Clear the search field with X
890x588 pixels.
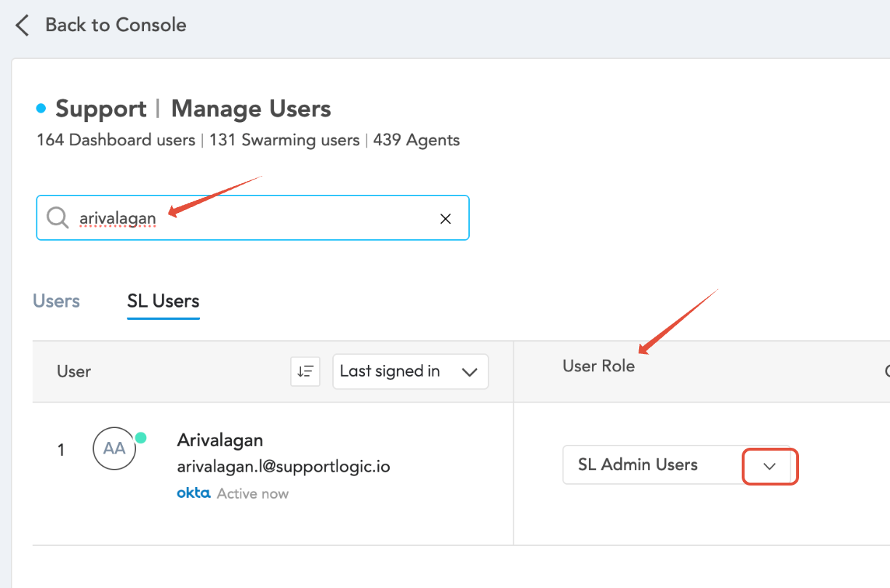(x=446, y=218)
